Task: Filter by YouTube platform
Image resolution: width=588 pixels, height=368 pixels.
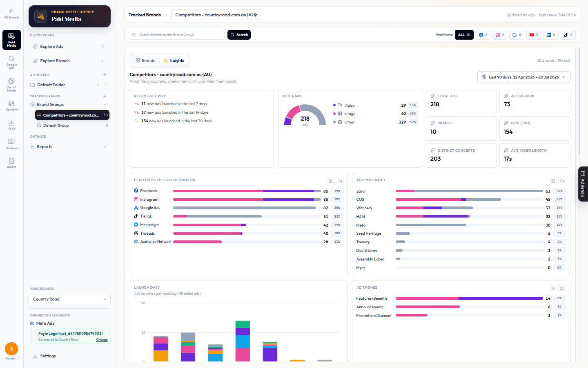Action: (x=534, y=35)
